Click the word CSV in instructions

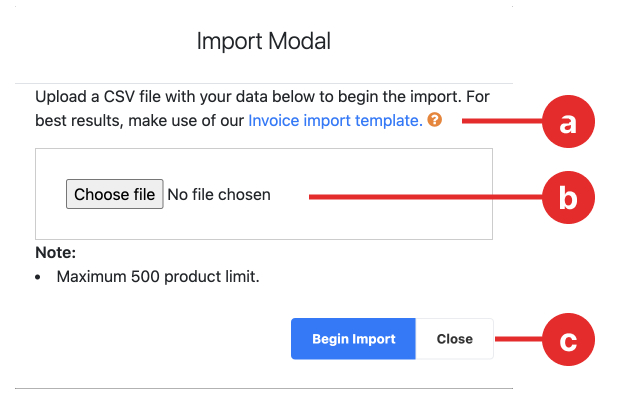point(119,97)
